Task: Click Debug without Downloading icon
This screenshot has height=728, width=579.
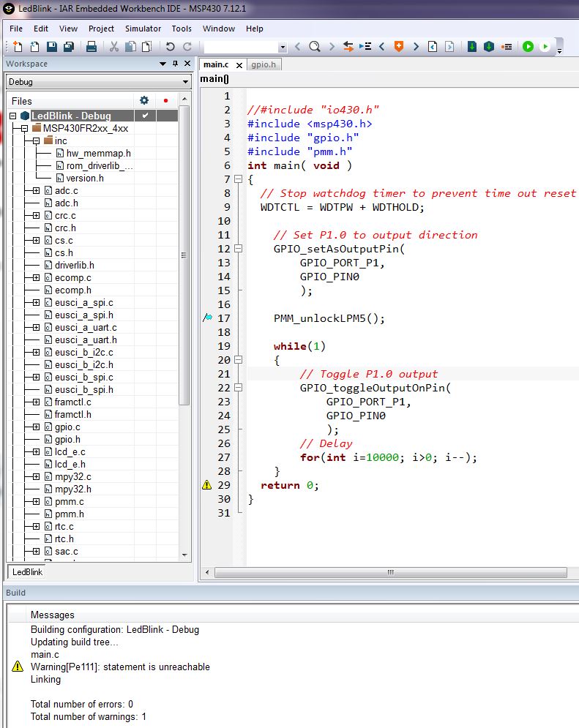Action: point(545,46)
